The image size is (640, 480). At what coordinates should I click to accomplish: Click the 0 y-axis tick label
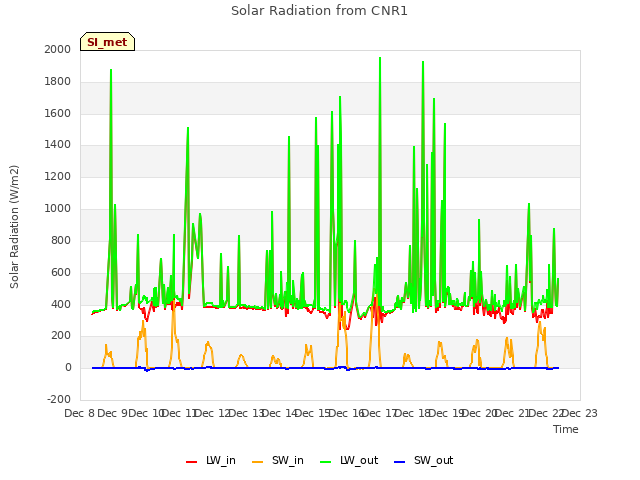(68, 367)
